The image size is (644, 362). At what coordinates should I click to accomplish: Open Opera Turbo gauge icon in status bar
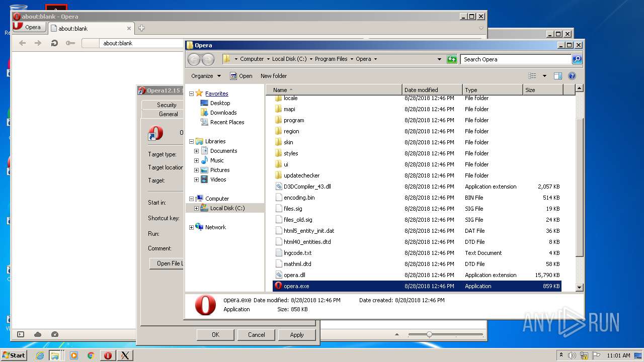[55, 334]
